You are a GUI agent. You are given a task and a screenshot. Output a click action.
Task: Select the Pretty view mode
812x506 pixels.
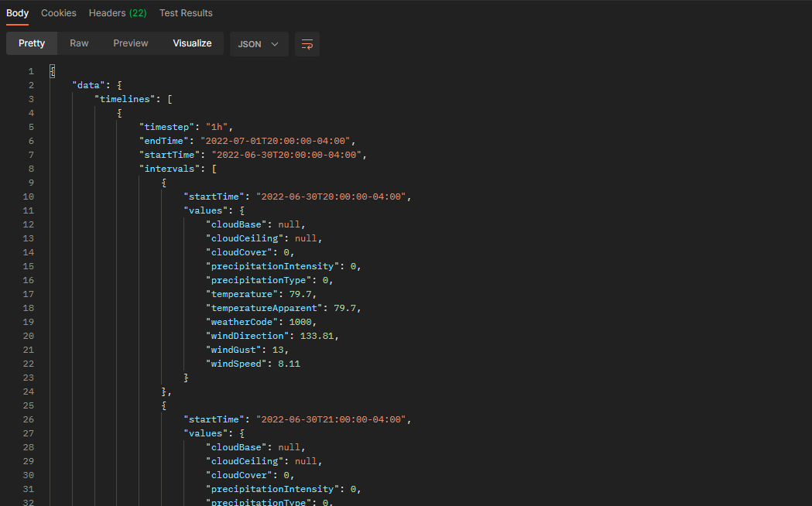click(32, 43)
